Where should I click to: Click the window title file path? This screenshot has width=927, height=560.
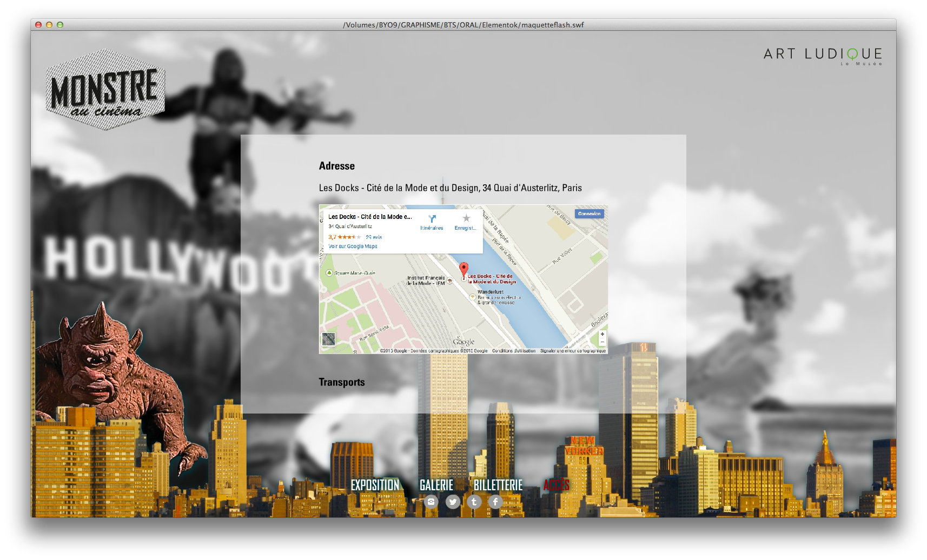[x=463, y=25]
